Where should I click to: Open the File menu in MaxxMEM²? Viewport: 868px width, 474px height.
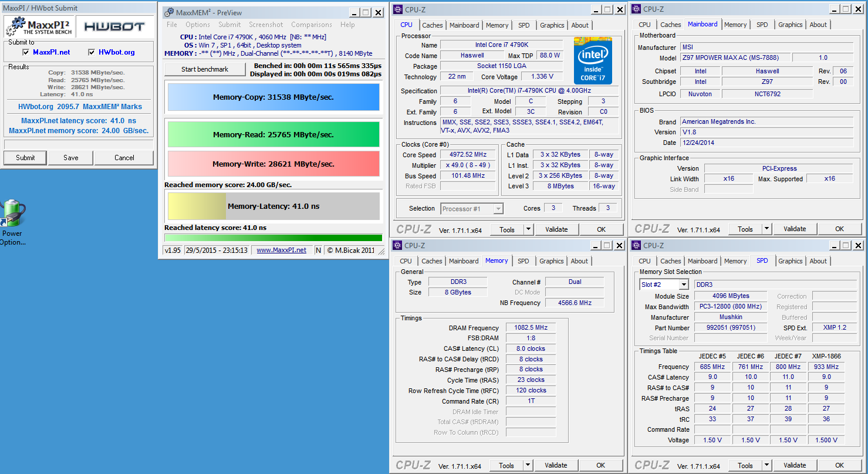point(172,25)
